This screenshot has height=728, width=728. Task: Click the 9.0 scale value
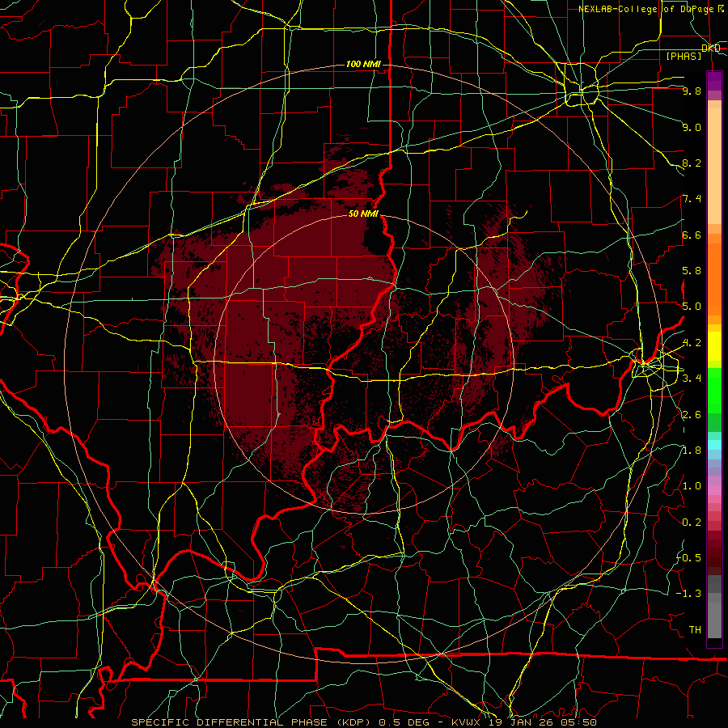pyautogui.click(x=692, y=127)
